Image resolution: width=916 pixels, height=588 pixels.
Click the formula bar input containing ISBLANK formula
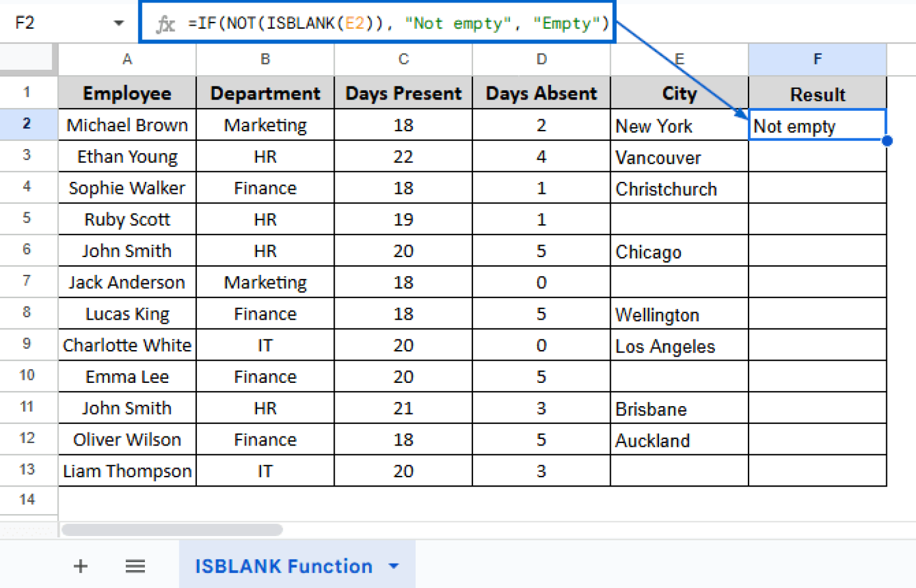point(398,23)
